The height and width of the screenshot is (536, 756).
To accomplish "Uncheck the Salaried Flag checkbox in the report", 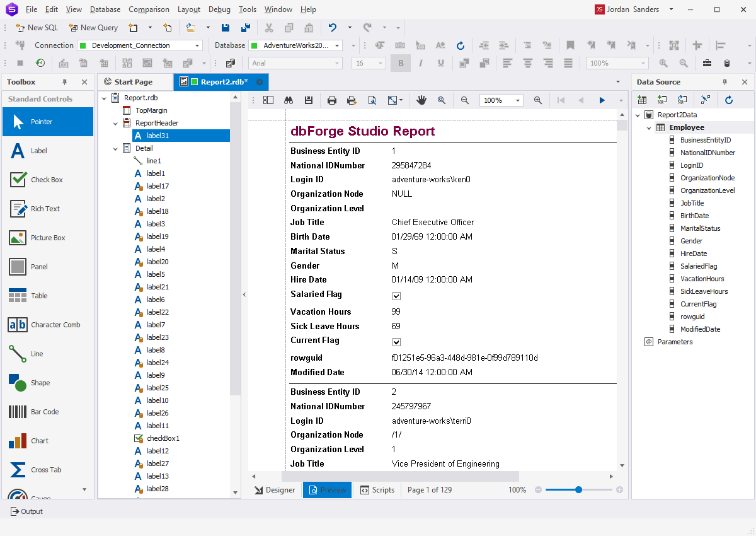I will (396, 296).
